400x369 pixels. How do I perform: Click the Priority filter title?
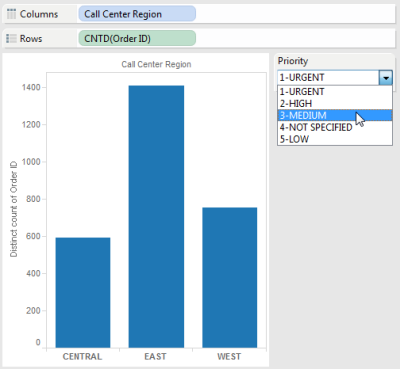[293, 61]
